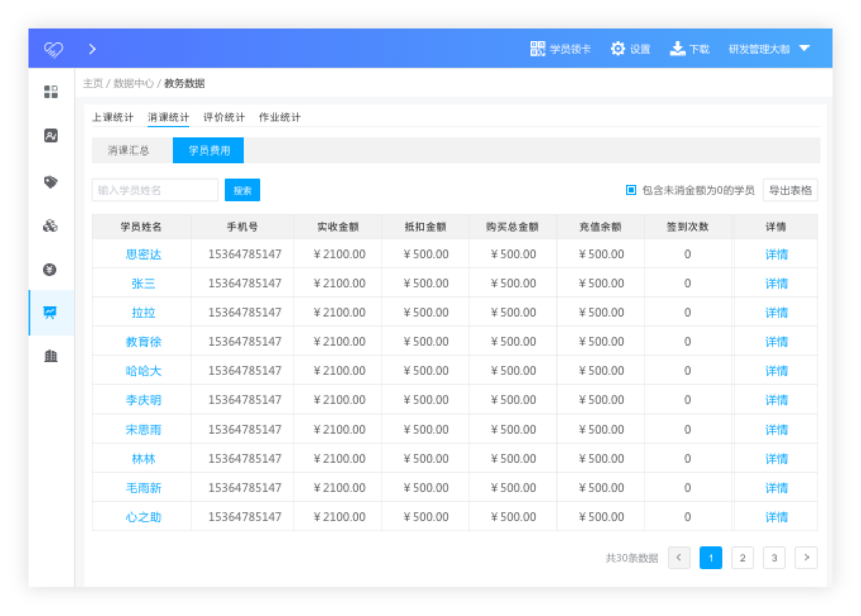View 详情 for the 林林 row
The width and height of the screenshot is (861, 616).
(x=777, y=459)
